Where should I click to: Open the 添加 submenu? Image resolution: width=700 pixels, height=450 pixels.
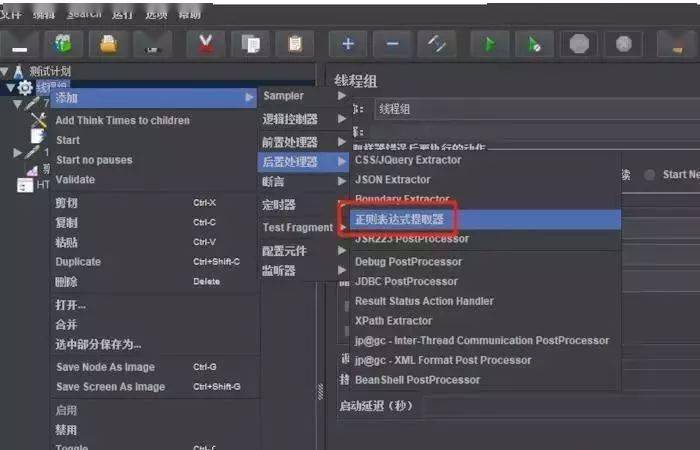[153, 97]
